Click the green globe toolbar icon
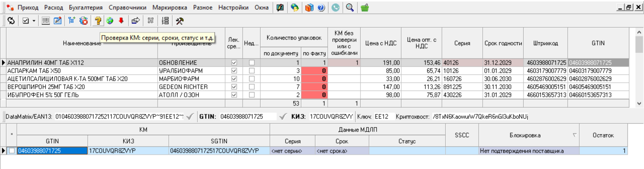This screenshot has width=644, height=169. pyautogui.click(x=110, y=21)
